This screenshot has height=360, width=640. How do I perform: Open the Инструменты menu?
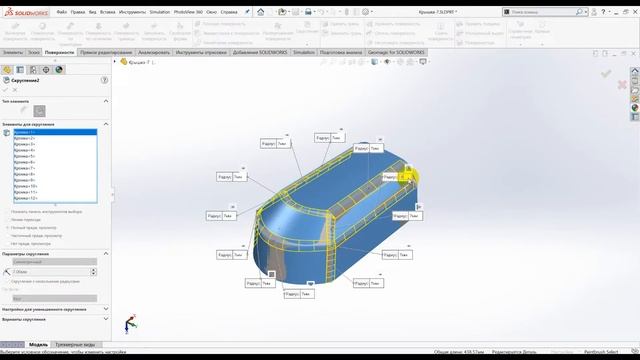click(x=132, y=12)
